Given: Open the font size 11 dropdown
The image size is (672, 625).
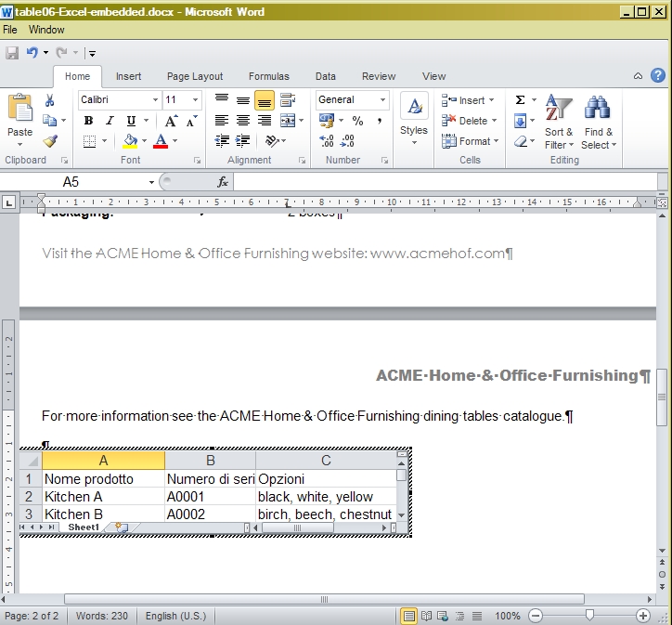Looking at the screenshot, I should pos(195,100).
